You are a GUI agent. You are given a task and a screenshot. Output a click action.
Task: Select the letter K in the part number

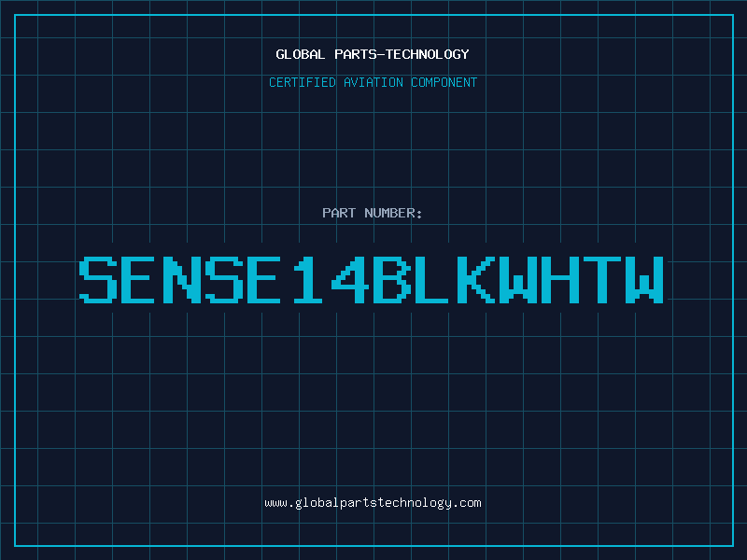tap(476, 279)
